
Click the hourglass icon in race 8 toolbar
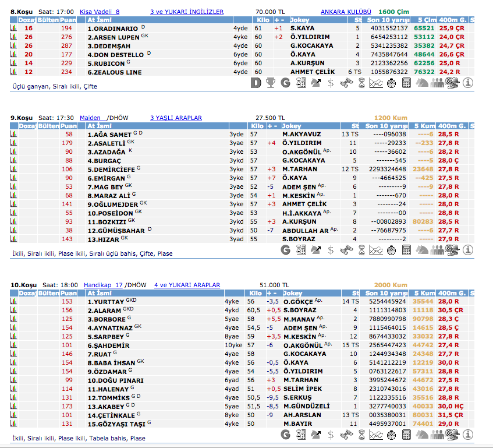coord(361,83)
